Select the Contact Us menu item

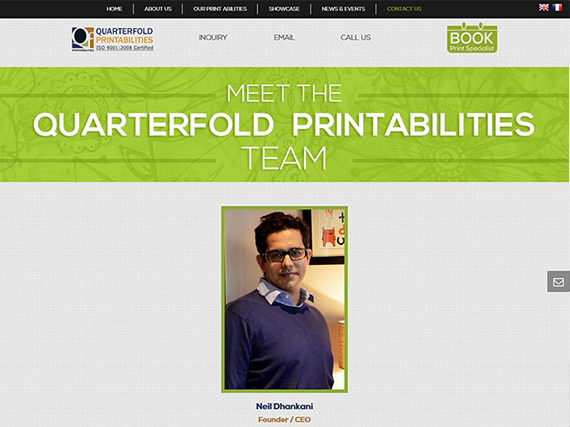tap(404, 9)
